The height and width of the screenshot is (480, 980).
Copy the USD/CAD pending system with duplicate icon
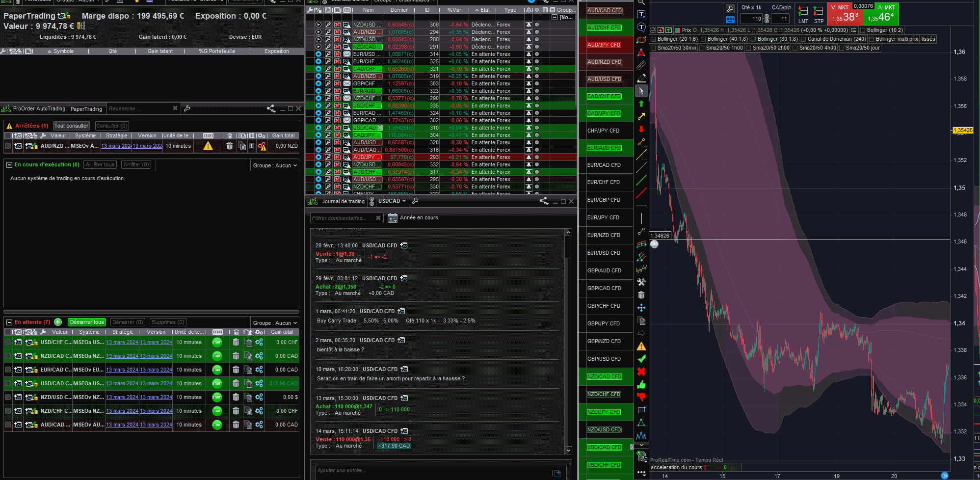(248, 383)
